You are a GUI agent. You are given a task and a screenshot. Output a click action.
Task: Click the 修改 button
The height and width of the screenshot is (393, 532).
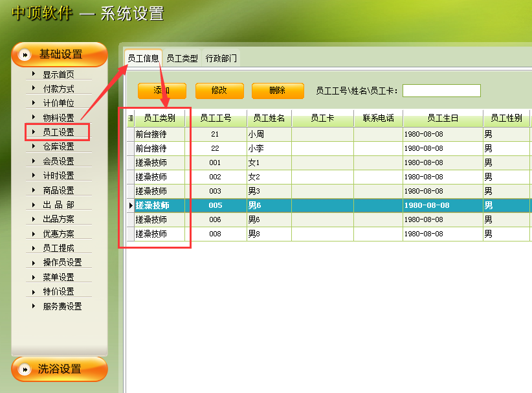point(219,91)
